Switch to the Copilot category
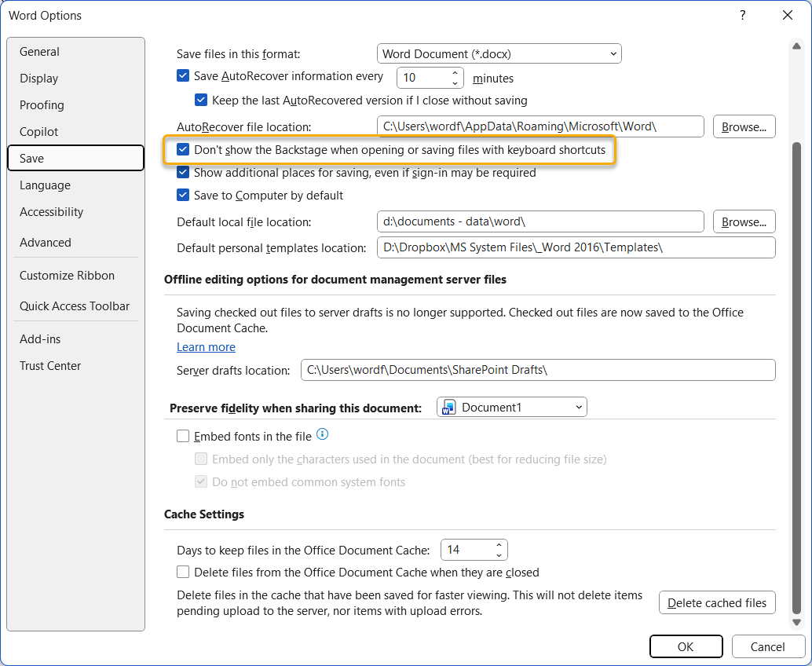Screen dimensions: 812x666 point(75,131)
